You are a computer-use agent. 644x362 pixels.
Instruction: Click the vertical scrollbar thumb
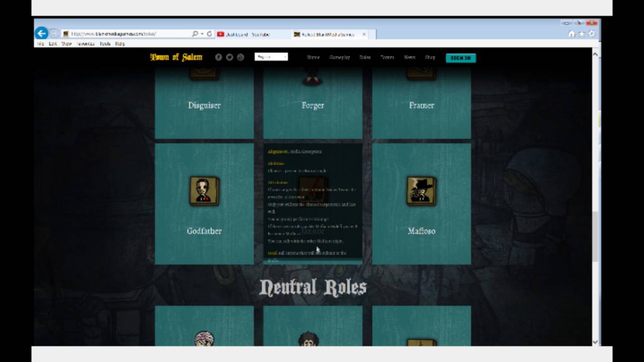[x=596, y=236]
